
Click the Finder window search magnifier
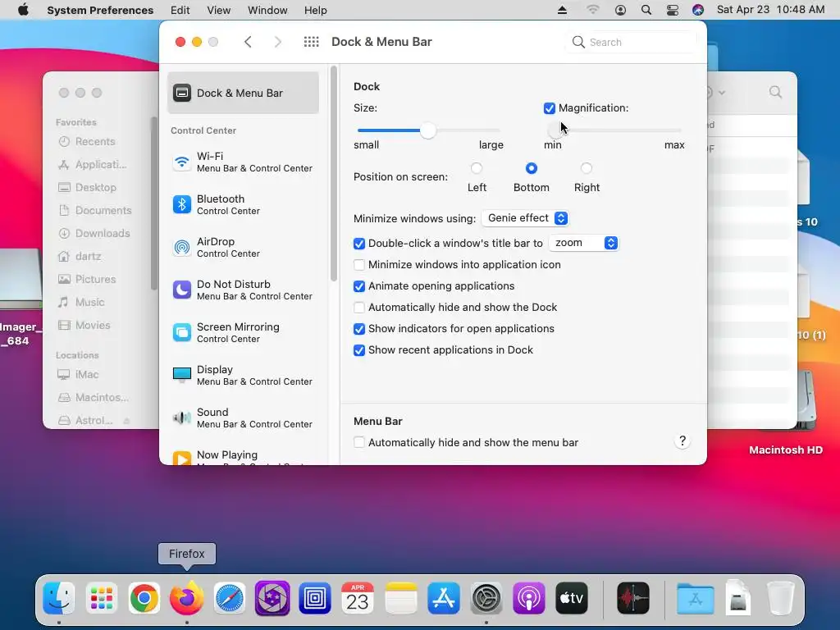(775, 92)
